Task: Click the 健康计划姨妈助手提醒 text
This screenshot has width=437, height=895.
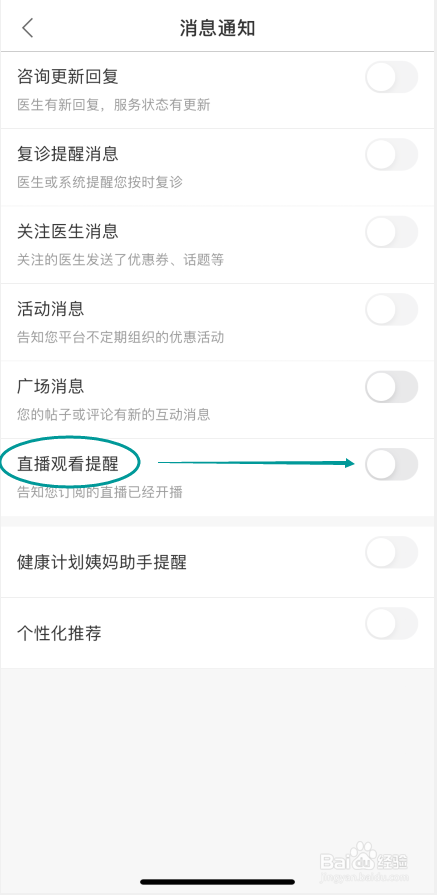Action: point(102,563)
